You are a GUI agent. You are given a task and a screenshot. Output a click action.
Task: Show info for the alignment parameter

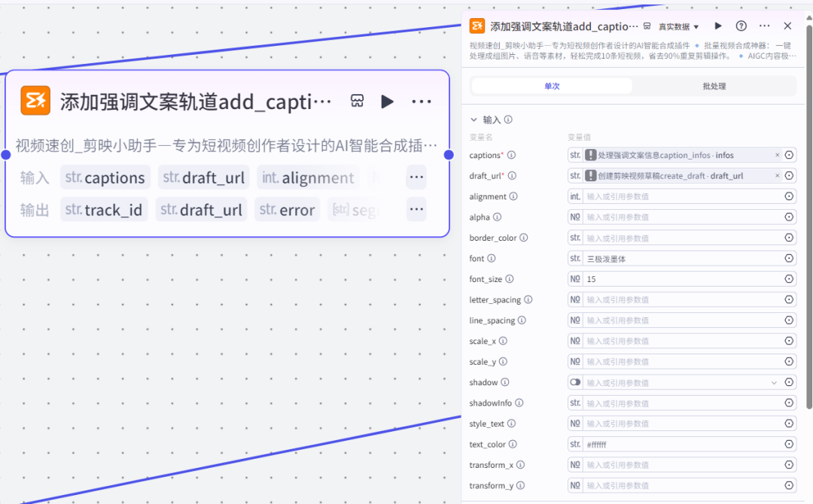pyautogui.click(x=513, y=196)
